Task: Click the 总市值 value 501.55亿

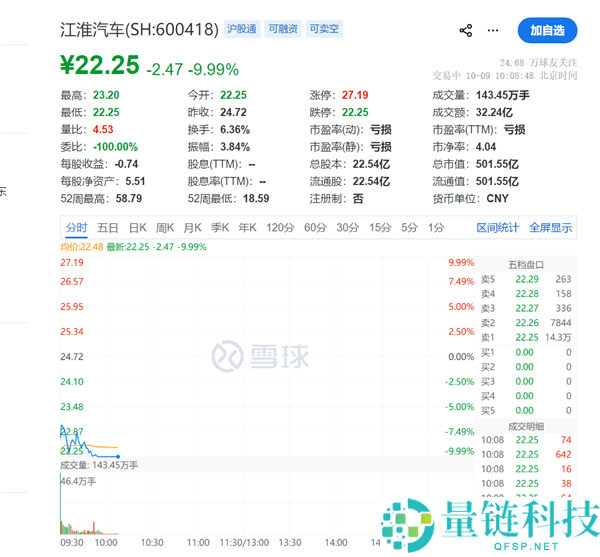Action: tap(497, 164)
